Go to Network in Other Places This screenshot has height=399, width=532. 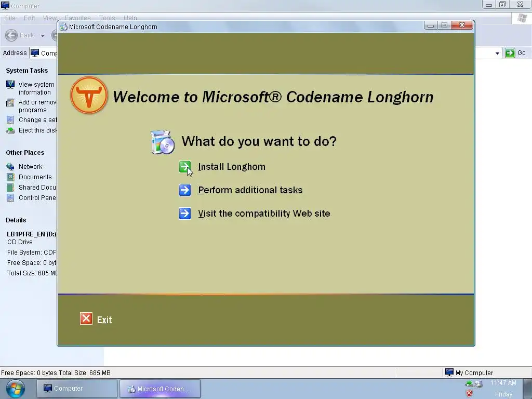pos(31,167)
